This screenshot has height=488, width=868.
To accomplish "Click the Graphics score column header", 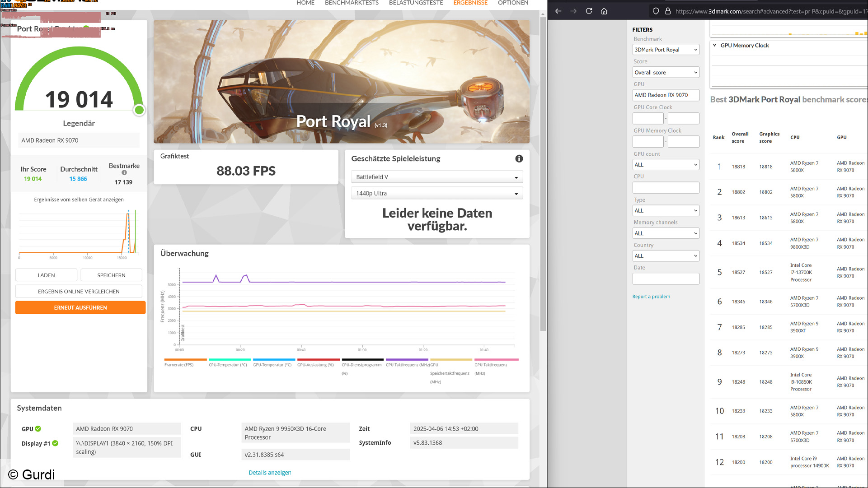I will (769, 138).
